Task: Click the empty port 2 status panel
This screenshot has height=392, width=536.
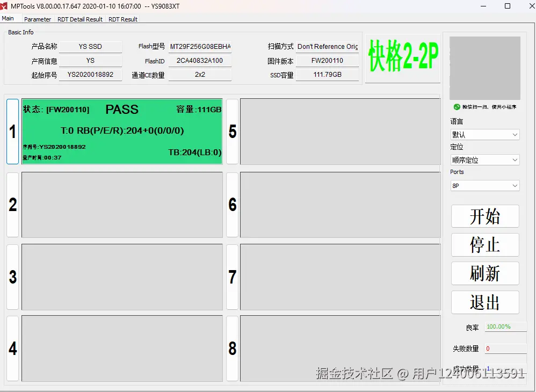Action: [x=122, y=205]
